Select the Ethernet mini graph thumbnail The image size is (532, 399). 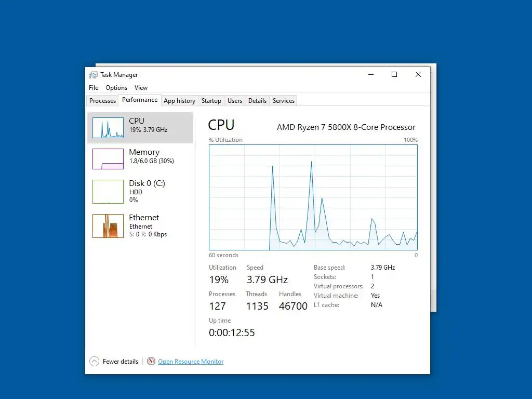[x=108, y=226]
